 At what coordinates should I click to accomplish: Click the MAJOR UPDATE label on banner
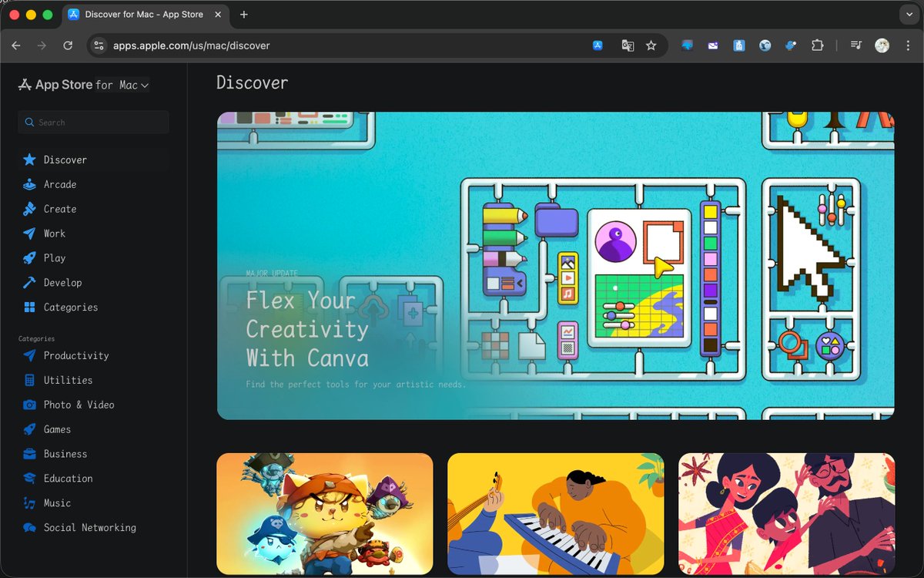point(272,274)
